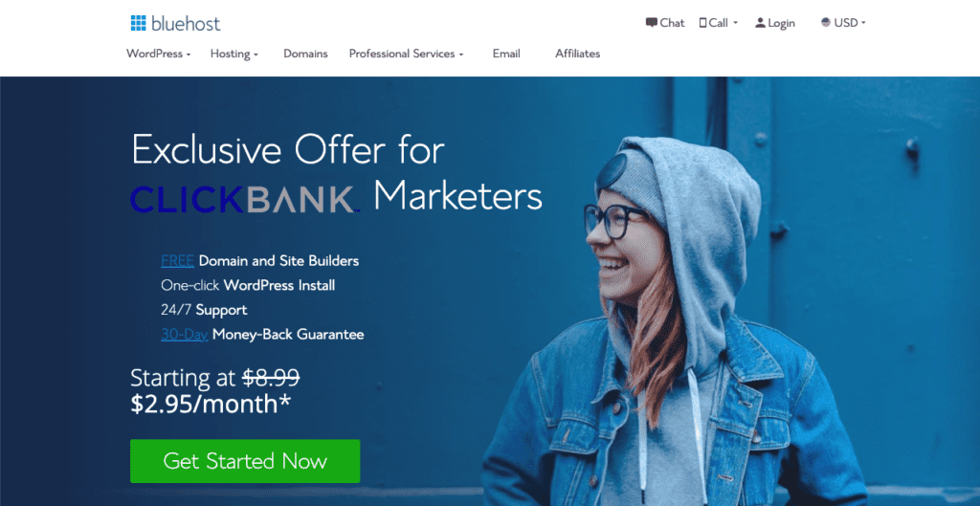Image resolution: width=980 pixels, height=506 pixels.
Task: Click the Call phone icon
Action: tap(702, 23)
